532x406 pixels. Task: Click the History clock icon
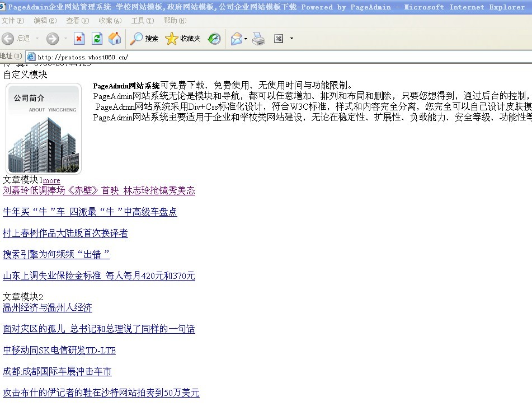coord(214,39)
